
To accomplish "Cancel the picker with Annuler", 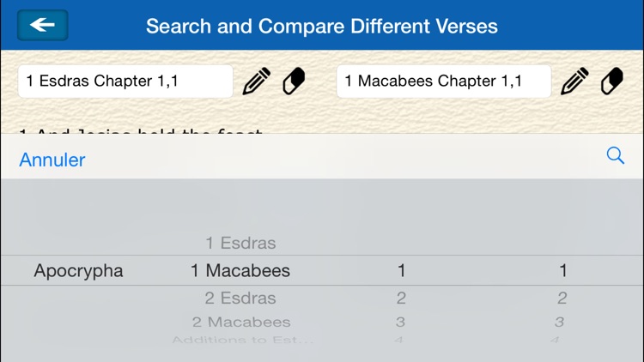I will 52,160.
